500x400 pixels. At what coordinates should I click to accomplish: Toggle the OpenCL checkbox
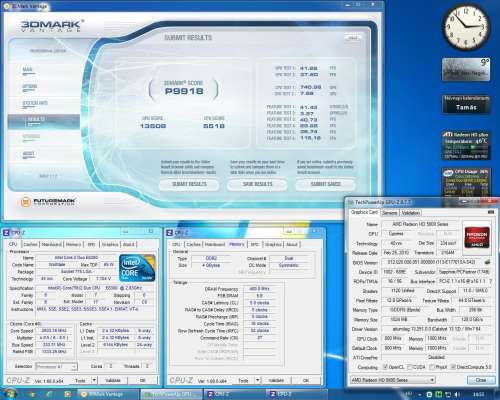(386, 367)
